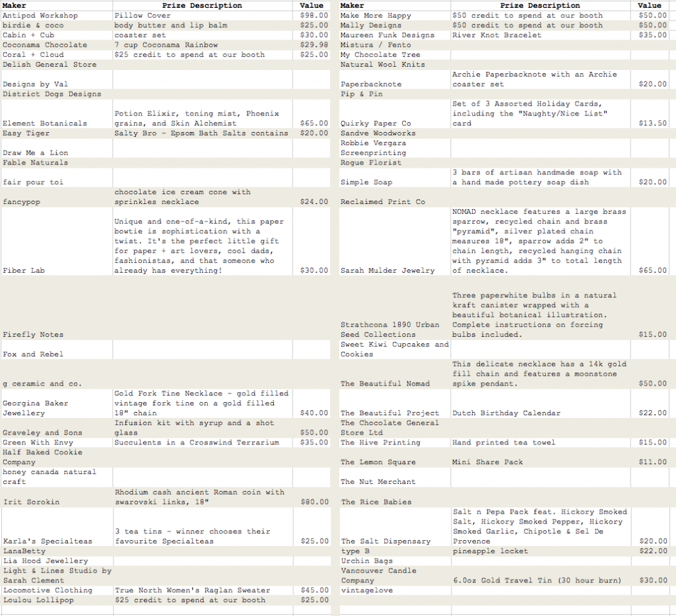Click the 'The Beautiful Nomad' cell
This screenshot has width=676, height=616.
[x=395, y=374]
